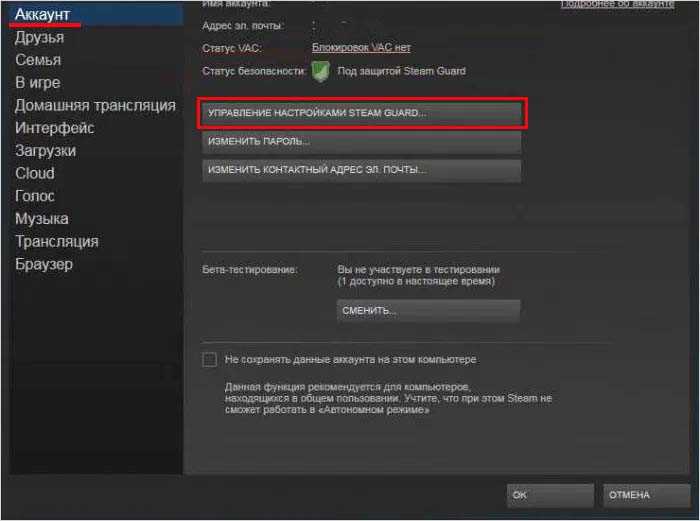Open the Блокировок VAC нет link
Screen dimensions: 700x521
tap(361, 47)
